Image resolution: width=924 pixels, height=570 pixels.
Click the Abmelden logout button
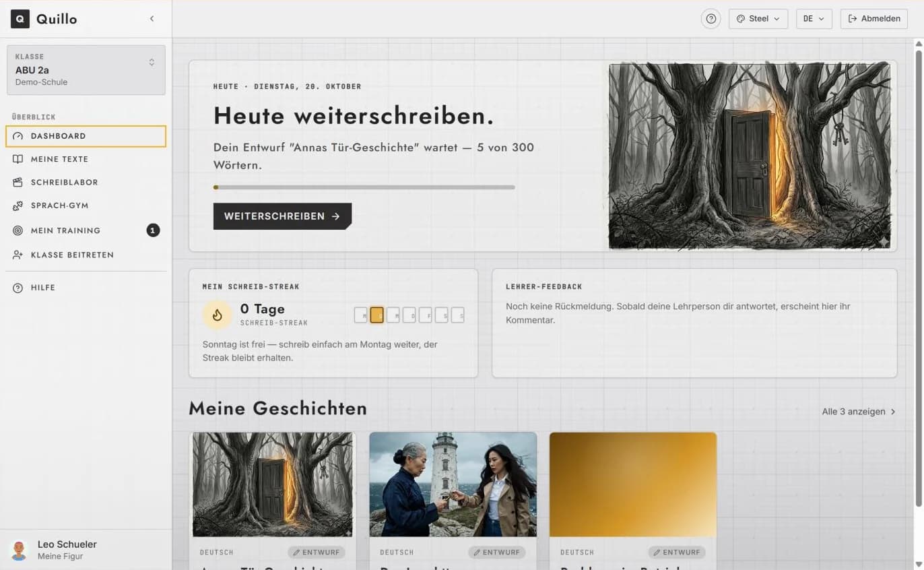point(874,19)
